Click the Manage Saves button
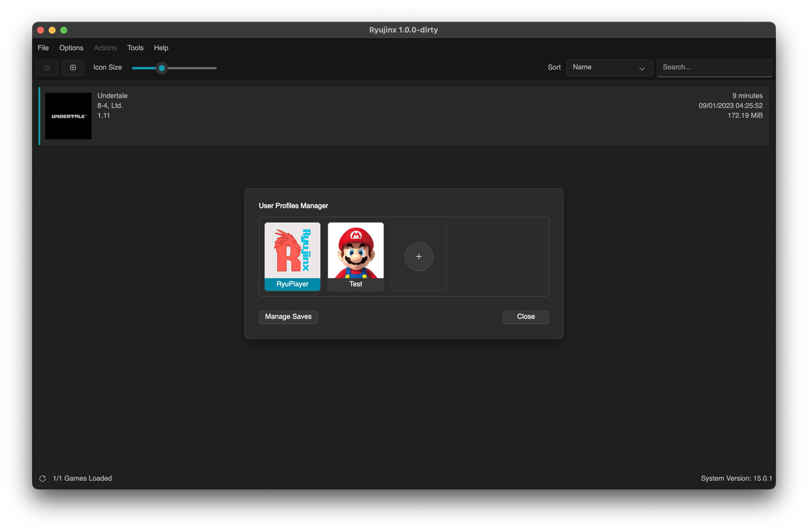808x532 pixels. pyautogui.click(x=288, y=317)
